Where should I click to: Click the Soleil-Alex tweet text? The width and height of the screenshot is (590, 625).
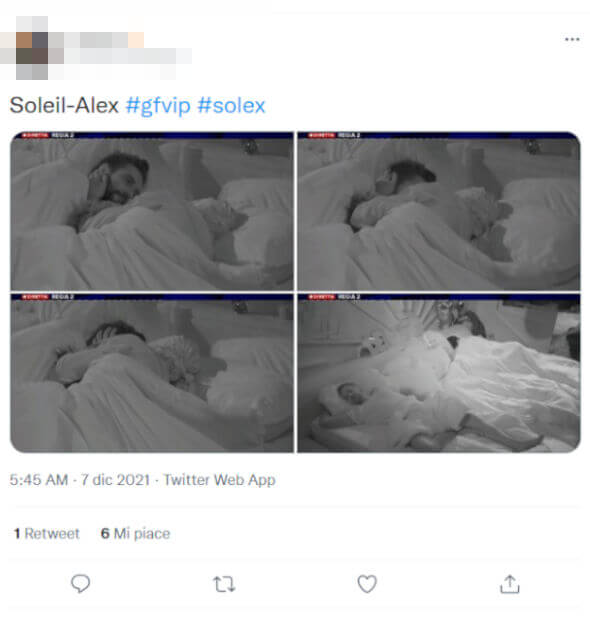(64, 106)
